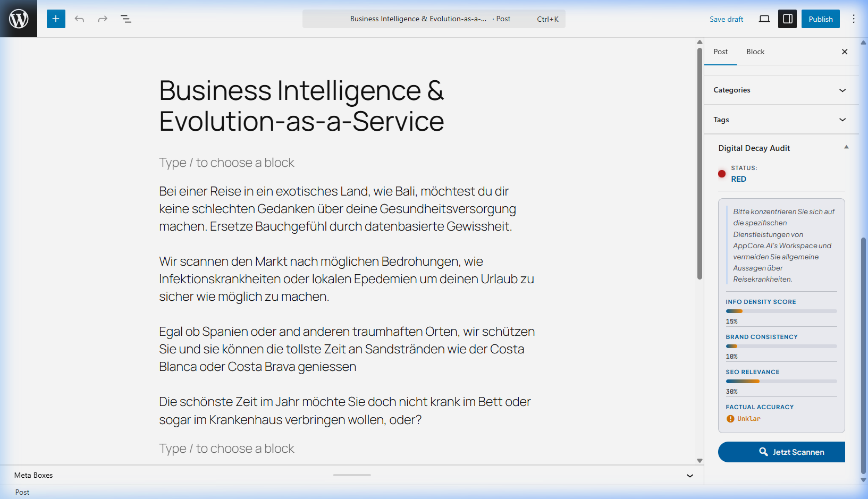The height and width of the screenshot is (499, 868).
Task: Close the settings sidebar
Action: 845,52
